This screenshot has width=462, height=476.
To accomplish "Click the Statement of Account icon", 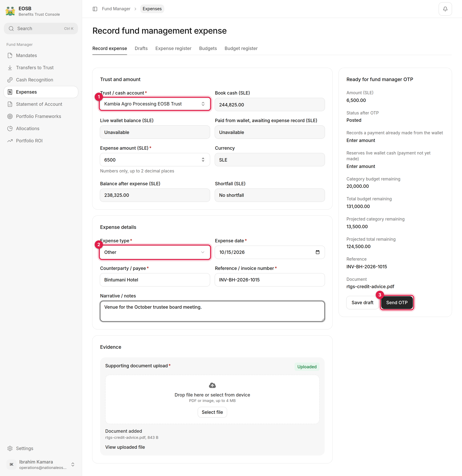I will click(10, 104).
